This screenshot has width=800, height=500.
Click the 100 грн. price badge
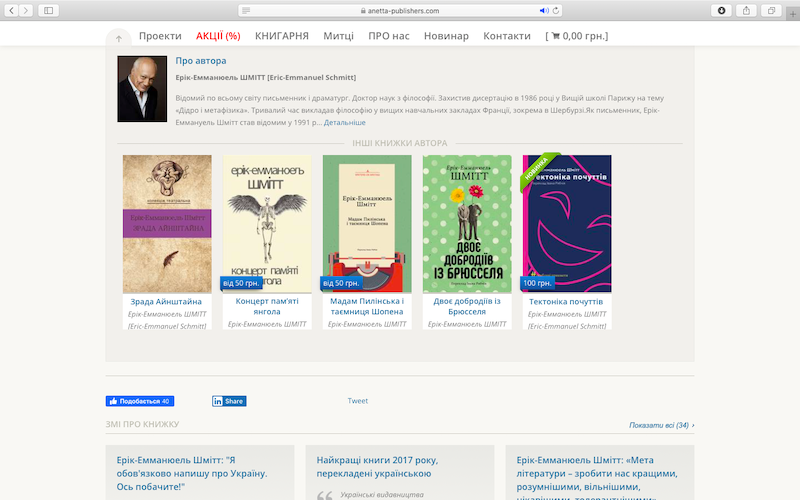(x=537, y=283)
